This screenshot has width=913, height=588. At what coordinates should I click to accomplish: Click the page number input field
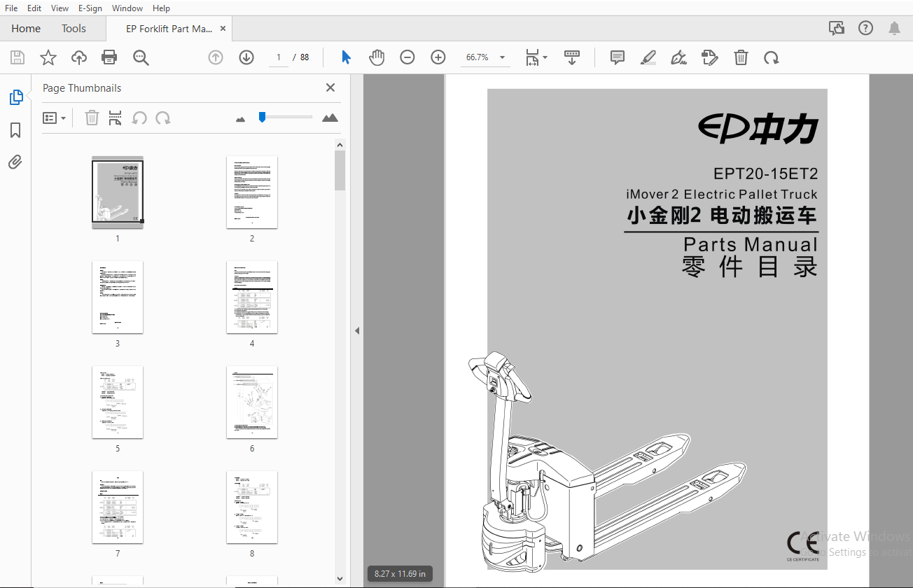tap(279, 57)
